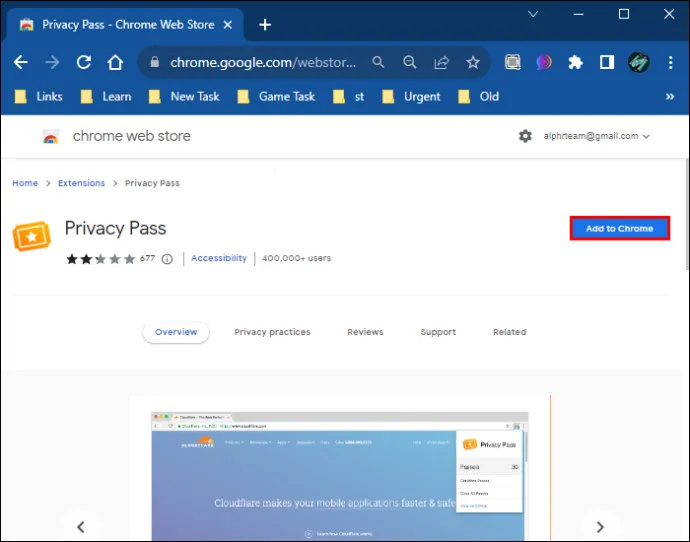
Task: Toggle the browser side panel icon
Action: pyautogui.click(x=607, y=62)
